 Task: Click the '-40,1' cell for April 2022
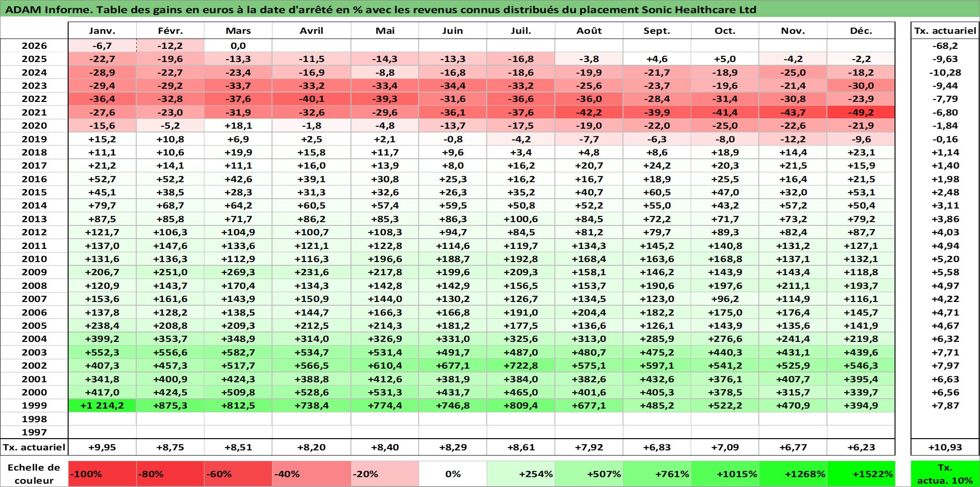coord(311,99)
